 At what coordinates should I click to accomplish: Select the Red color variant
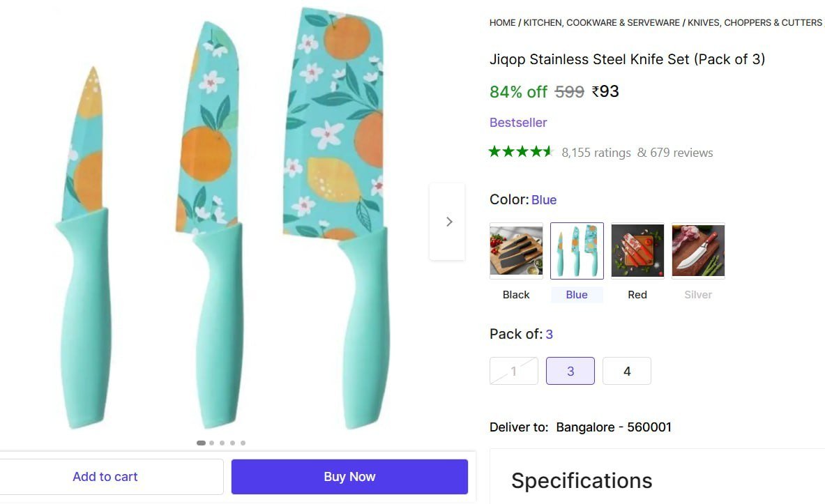[x=637, y=250]
